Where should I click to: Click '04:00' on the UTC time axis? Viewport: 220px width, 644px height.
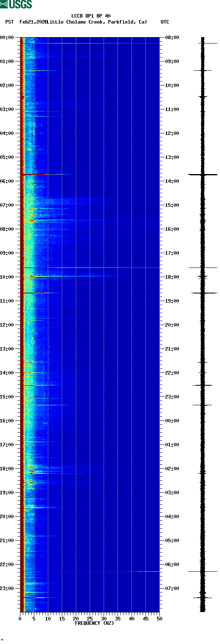click(x=172, y=517)
